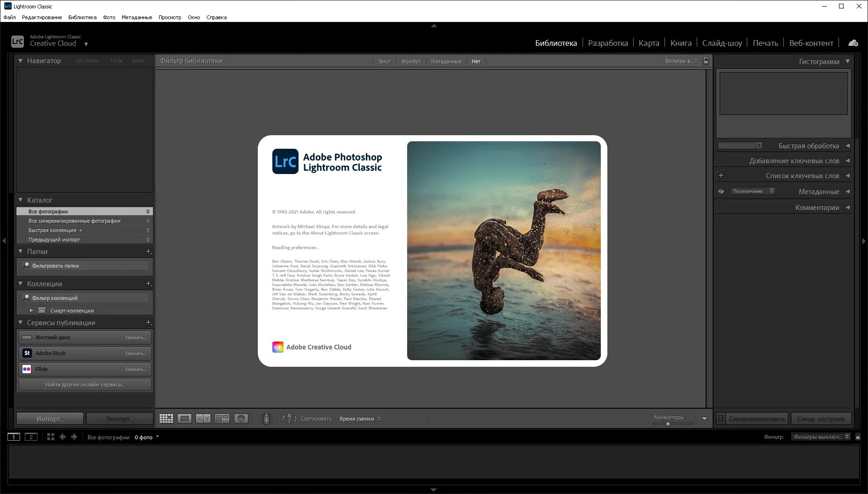
Task: Open Survey view icon
Action: click(x=222, y=419)
